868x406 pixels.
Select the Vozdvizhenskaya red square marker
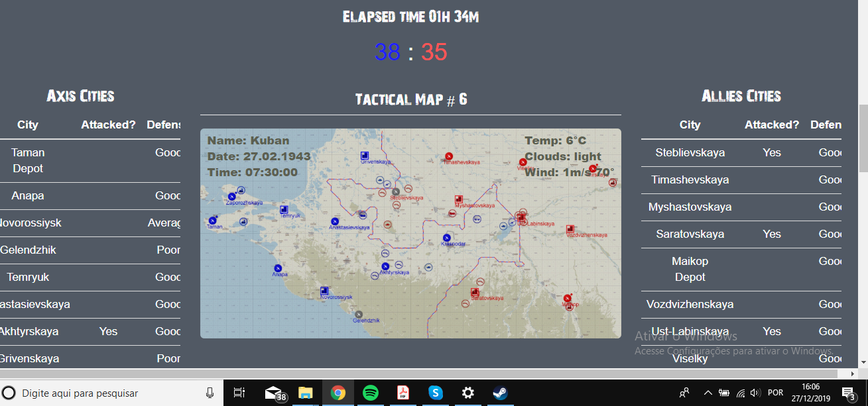[x=570, y=229]
